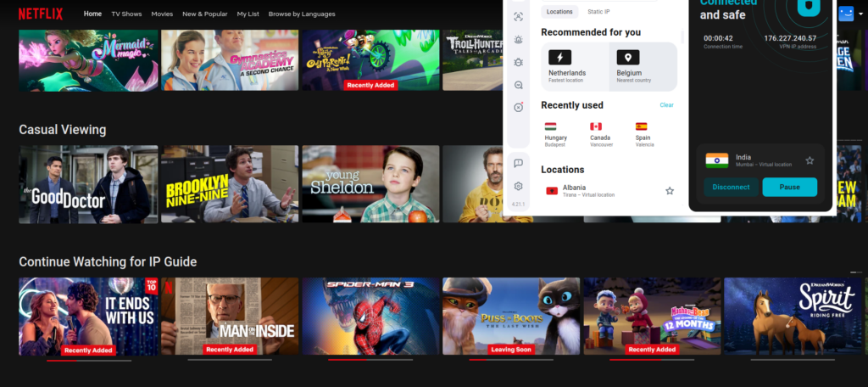Open It Ends With Us thumbnail
This screenshot has height=387, width=868.
pyautogui.click(x=88, y=317)
